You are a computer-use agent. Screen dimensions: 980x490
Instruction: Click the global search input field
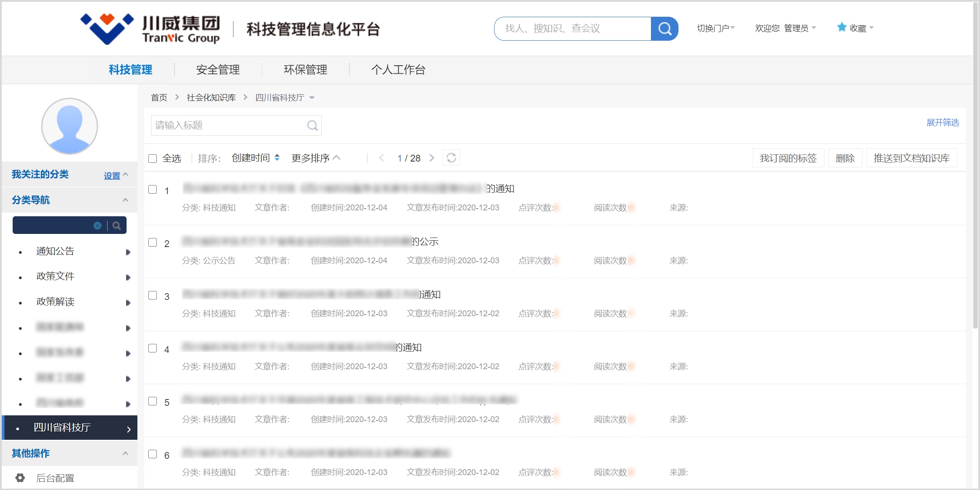pos(573,29)
